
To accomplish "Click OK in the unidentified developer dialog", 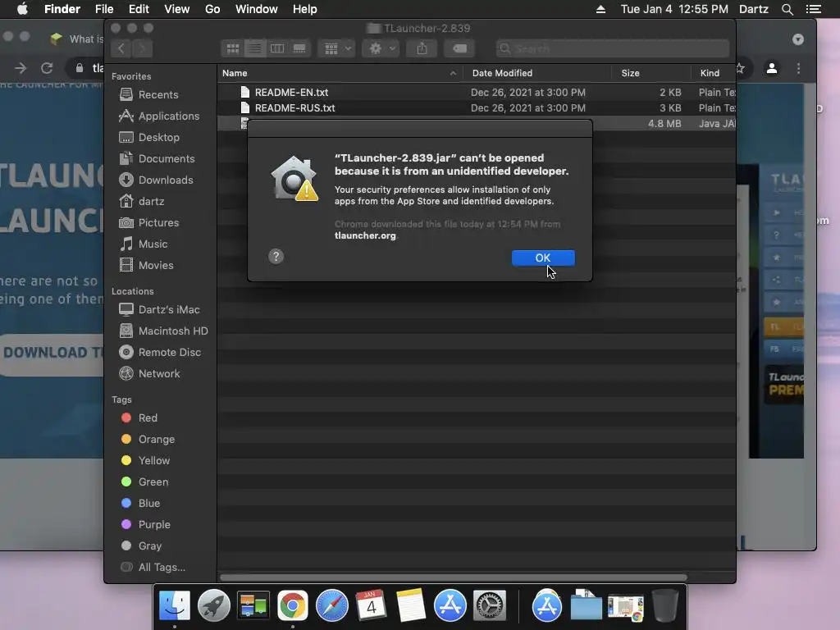I will point(543,258).
